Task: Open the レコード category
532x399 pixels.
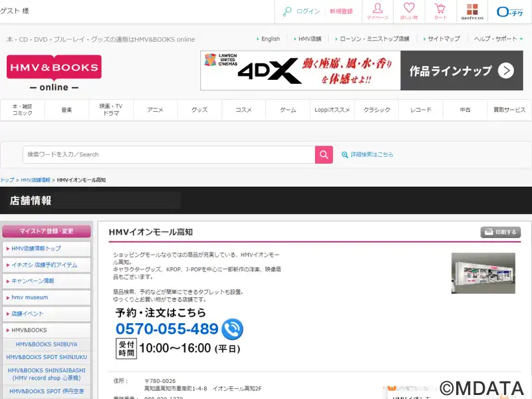Action: [421, 110]
